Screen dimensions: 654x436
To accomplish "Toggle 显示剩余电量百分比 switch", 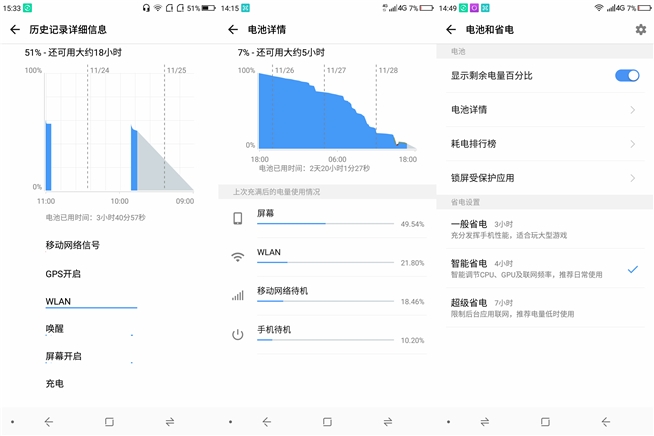I will pos(627,76).
